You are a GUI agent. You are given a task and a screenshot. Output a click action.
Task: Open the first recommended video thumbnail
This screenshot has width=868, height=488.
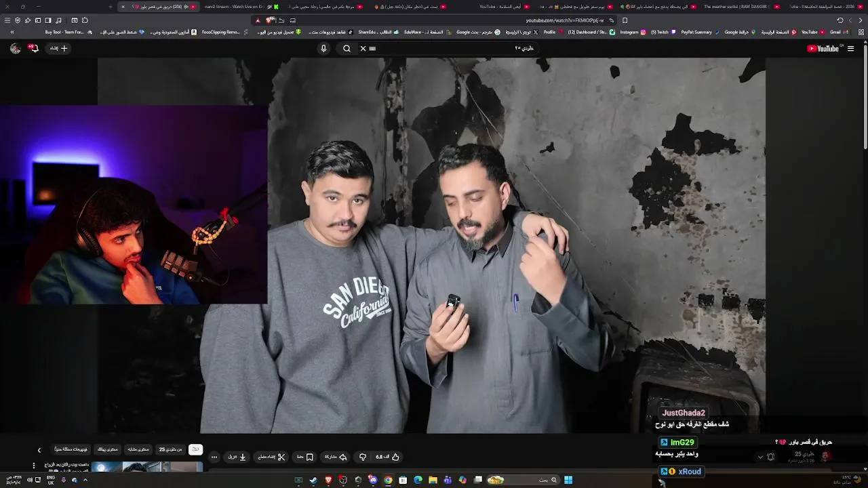click(146, 467)
